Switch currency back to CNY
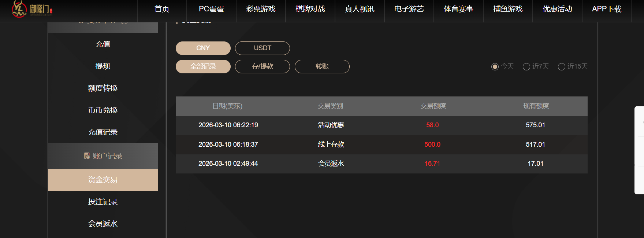 click(203, 48)
